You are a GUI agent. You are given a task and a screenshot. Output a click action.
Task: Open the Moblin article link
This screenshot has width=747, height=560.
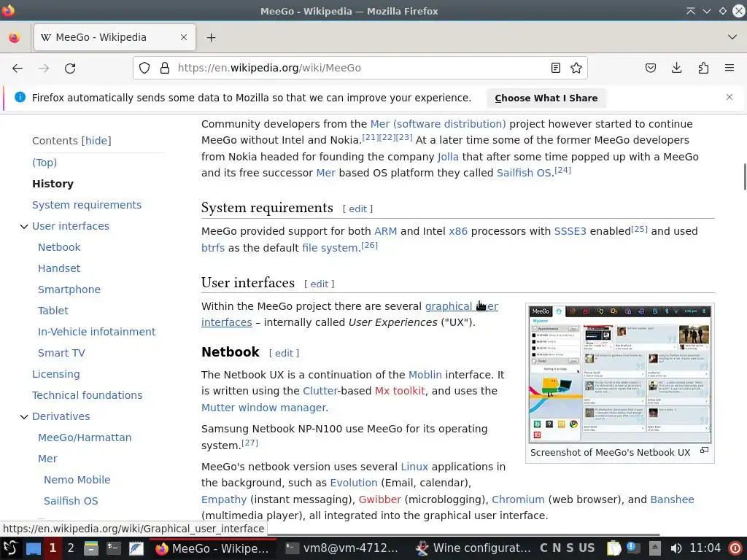425,375
